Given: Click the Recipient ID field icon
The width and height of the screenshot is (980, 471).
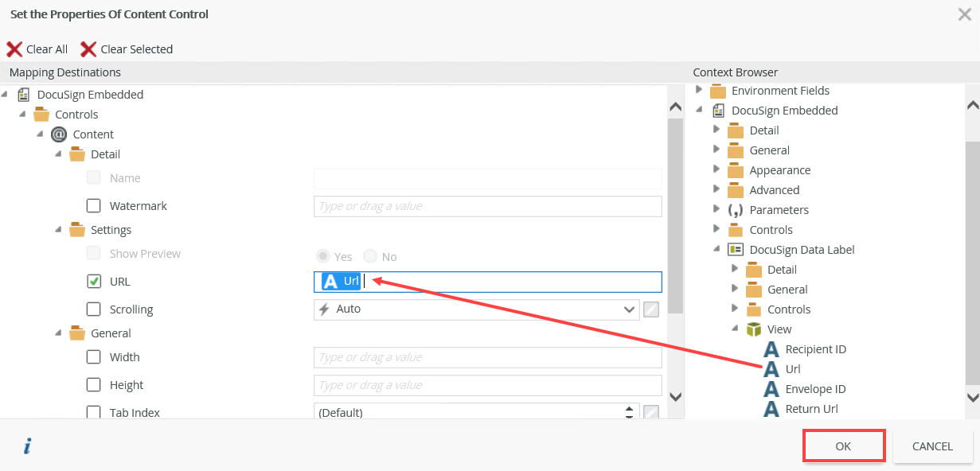Looking at the screenshot, I should [771, 349].
